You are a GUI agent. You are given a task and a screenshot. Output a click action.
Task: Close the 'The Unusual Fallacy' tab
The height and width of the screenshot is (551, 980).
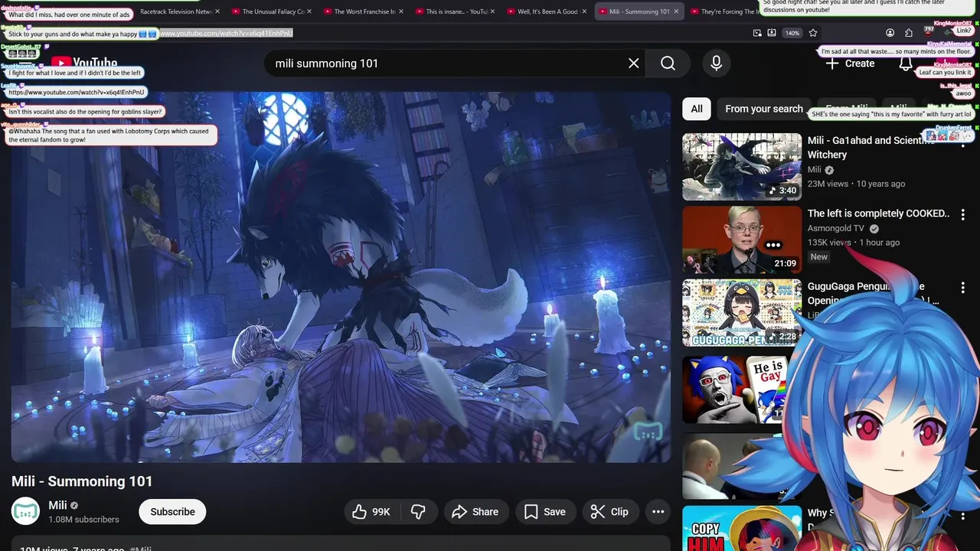click(309, 11)
